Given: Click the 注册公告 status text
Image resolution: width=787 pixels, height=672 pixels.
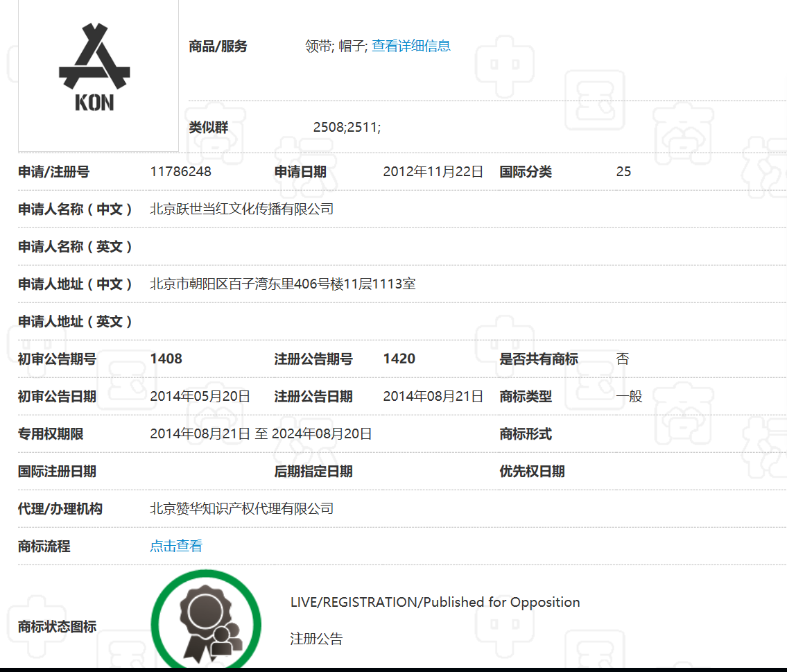Looking at the screenshot, I should pyautogui.click(x=316, y=639).
